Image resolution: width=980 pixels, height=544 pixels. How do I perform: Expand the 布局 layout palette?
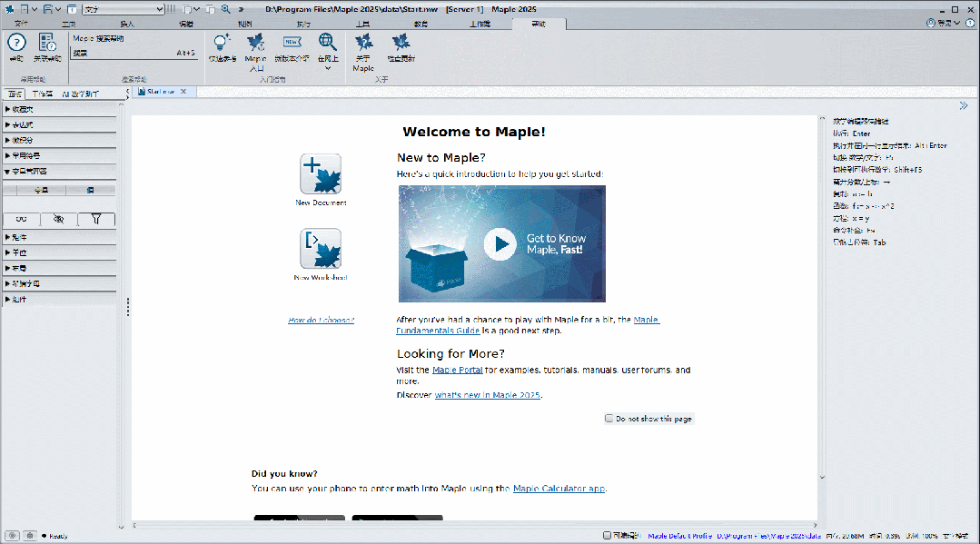click(59, 268)
